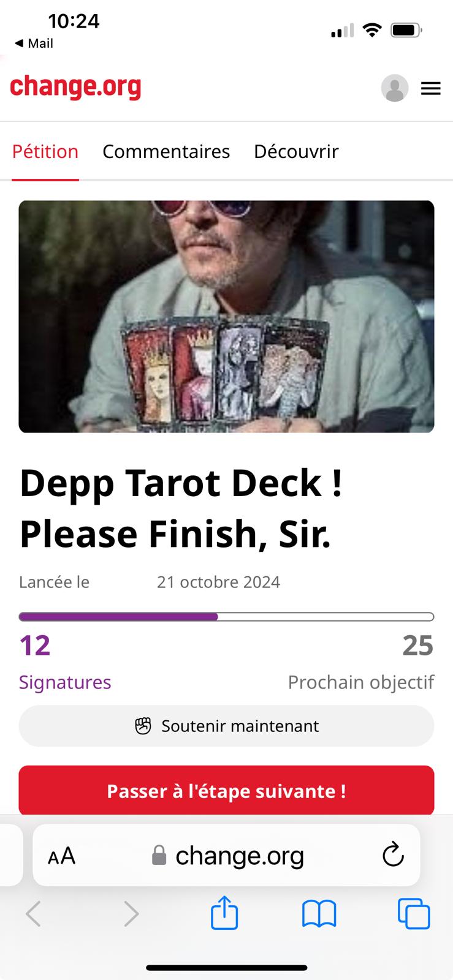Tap the user profile avatar icon
Viewport: 453px width, 980px height.
tap(395, 88)
